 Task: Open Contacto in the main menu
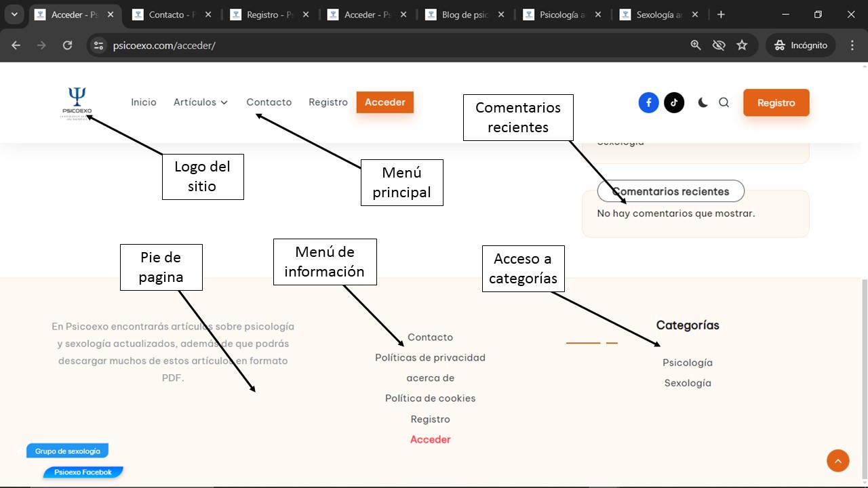point(269,102)
